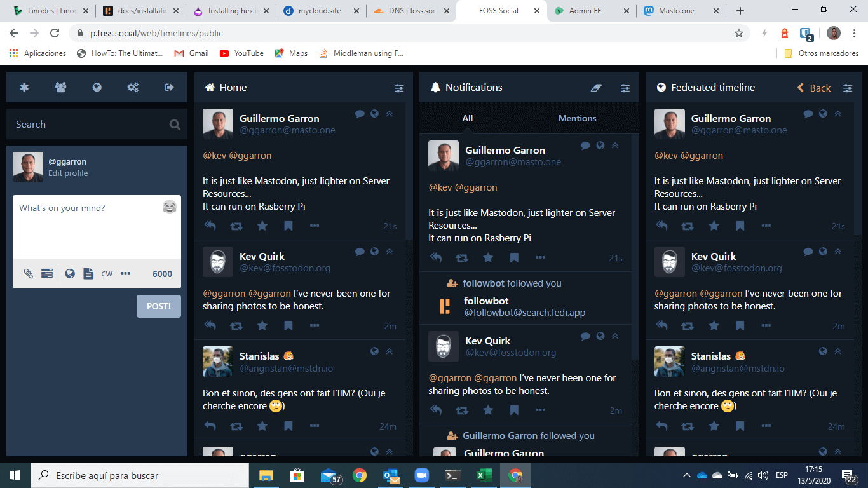Screen dimensions: 868x488
Task: Open Excel from Windows taskbar
Action: coord(485,475)
